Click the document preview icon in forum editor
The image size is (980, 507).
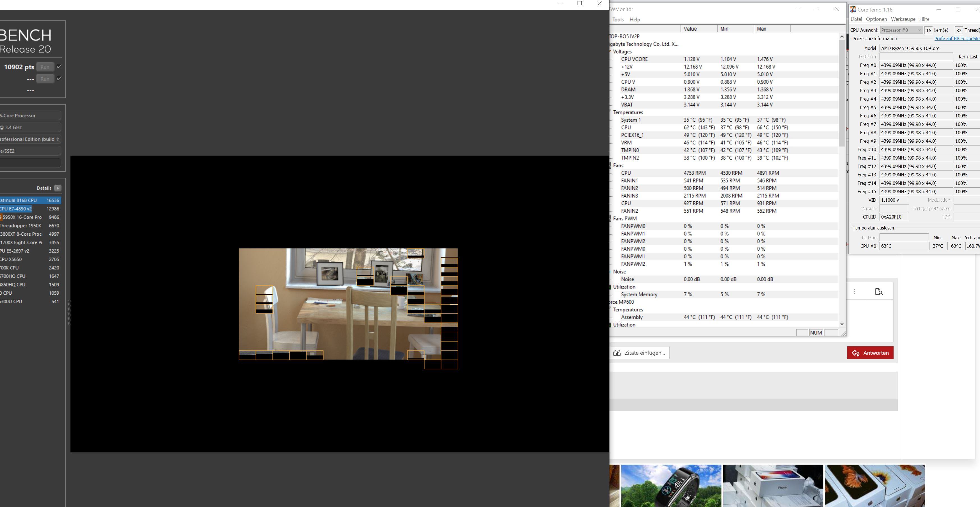(879, 292)
